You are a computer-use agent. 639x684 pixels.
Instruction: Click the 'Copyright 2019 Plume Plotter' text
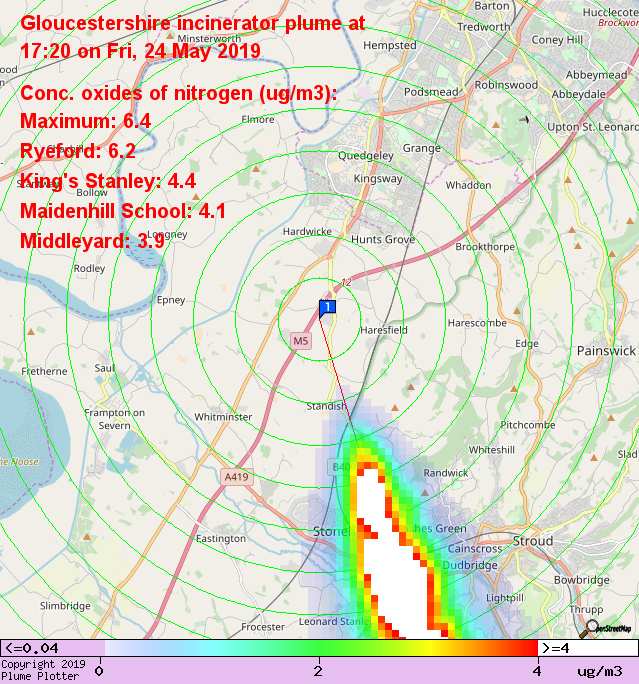(x=43, y=670)
